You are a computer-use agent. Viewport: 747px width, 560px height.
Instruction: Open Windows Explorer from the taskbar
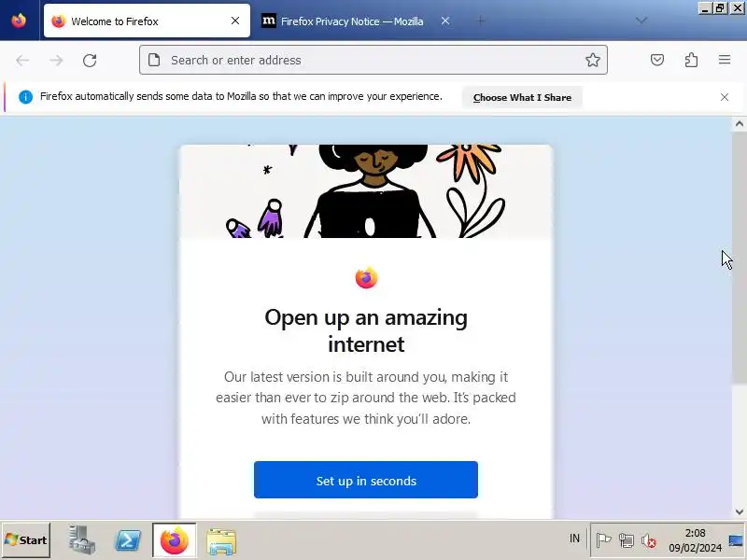point(221,541)
